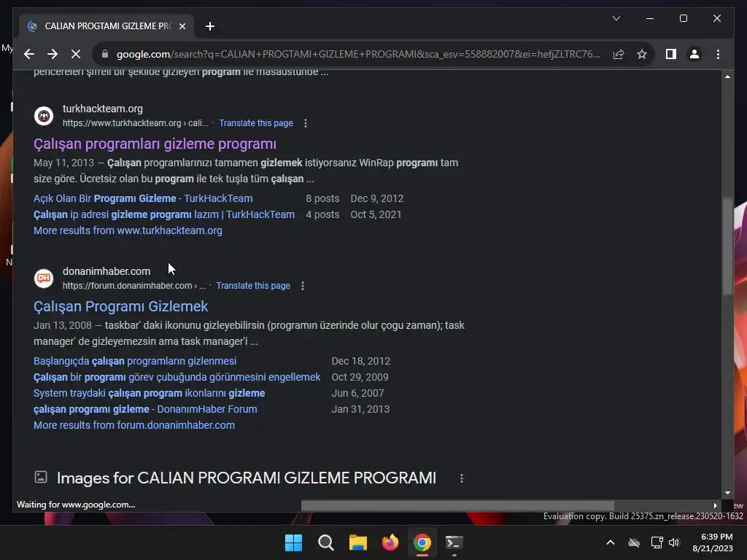
Task: Open Çalışan Programı Gizlemek result
Action: click(x=120, y=306)
